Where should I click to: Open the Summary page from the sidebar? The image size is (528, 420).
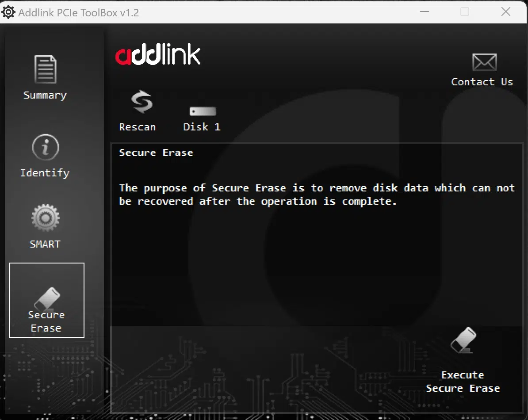click(45, 77)
